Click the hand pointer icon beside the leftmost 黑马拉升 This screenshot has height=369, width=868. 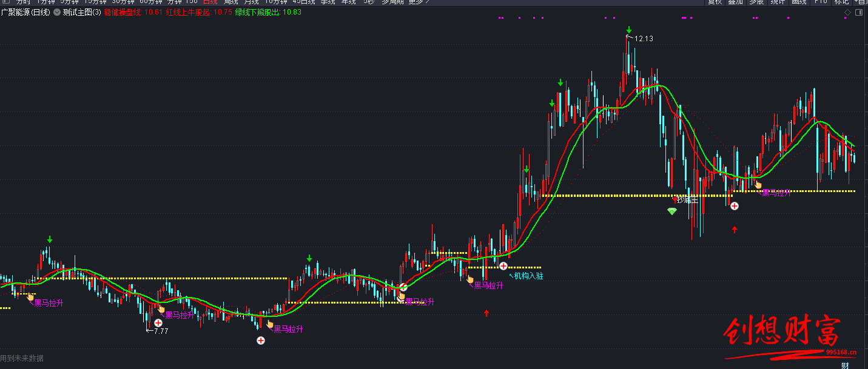(x=30, y=296)
